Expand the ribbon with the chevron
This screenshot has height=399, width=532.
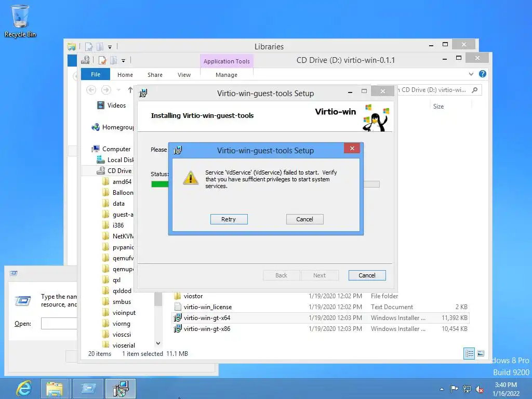click(x=471, y=74)
